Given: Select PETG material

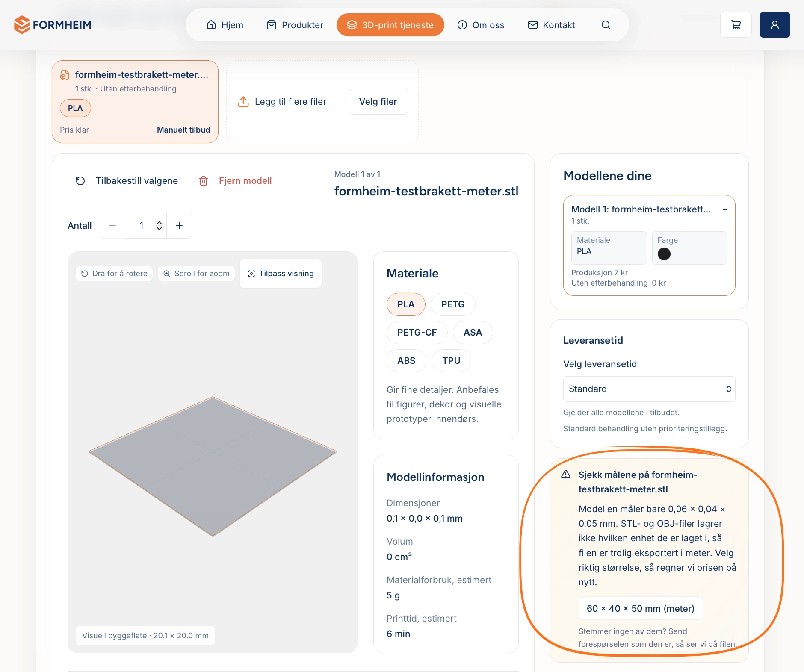Looking at the screenshot, I should (453, 304).
